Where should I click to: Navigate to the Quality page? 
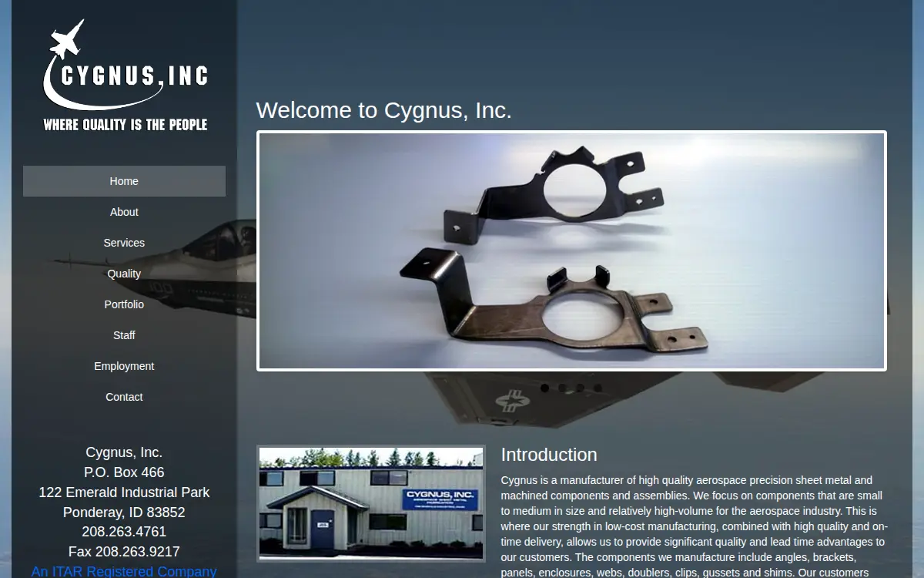point(124,274)
